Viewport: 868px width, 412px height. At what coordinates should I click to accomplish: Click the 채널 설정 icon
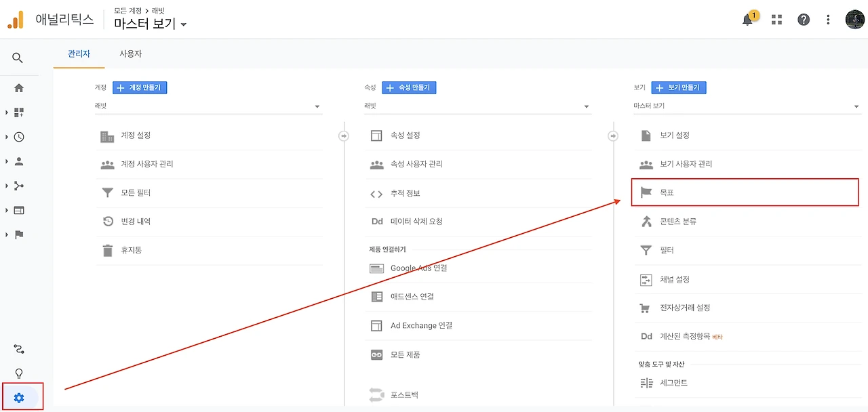(x=646, y=279)
